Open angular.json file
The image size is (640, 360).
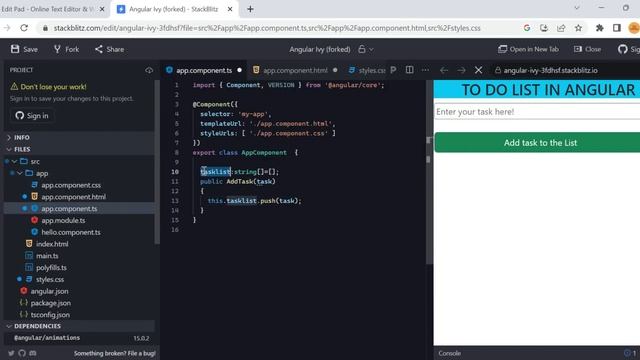coord(49,291)
